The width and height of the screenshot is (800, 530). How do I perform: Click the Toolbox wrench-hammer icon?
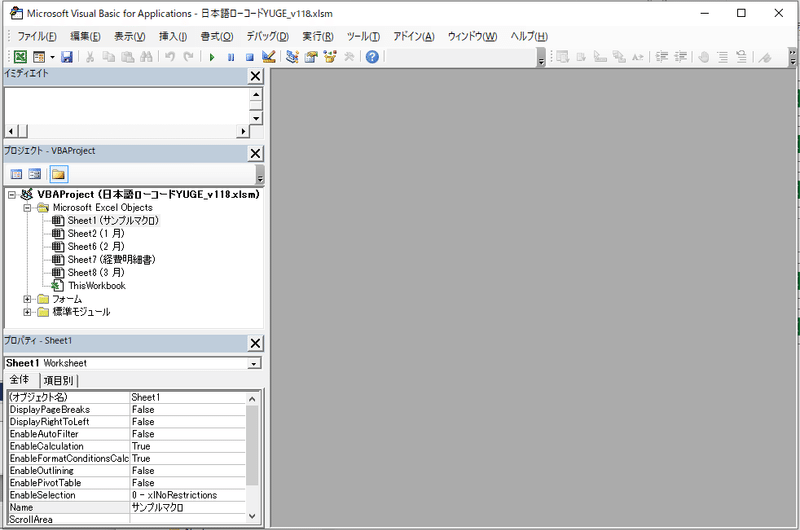point(349,57)
